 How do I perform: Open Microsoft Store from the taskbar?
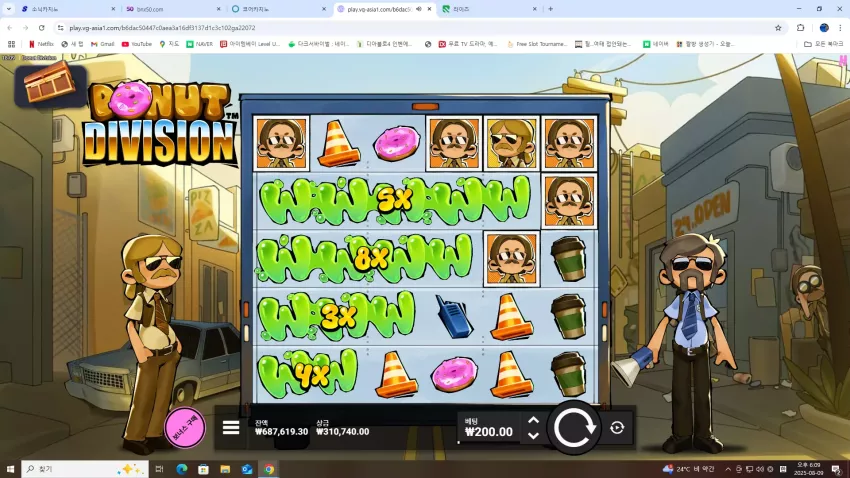point(203,469)
